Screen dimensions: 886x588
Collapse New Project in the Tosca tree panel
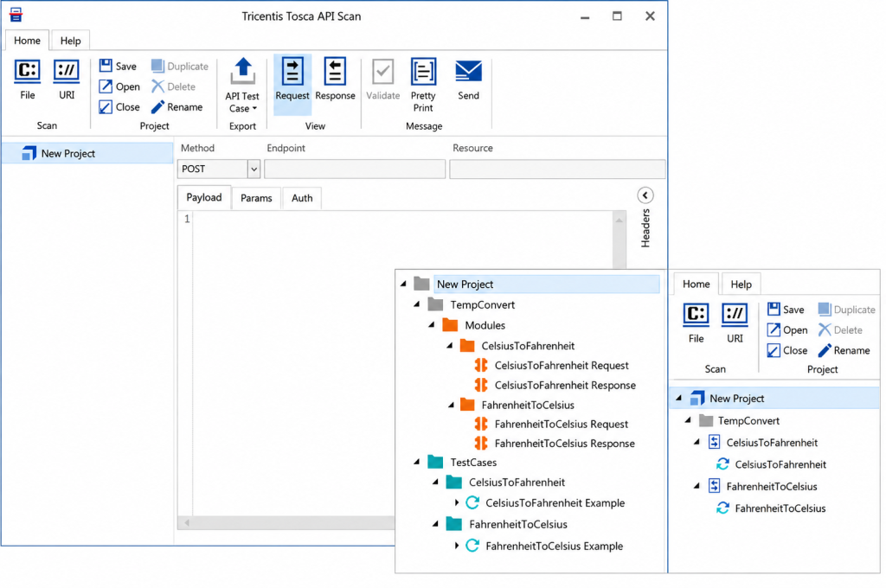point(403,284)
